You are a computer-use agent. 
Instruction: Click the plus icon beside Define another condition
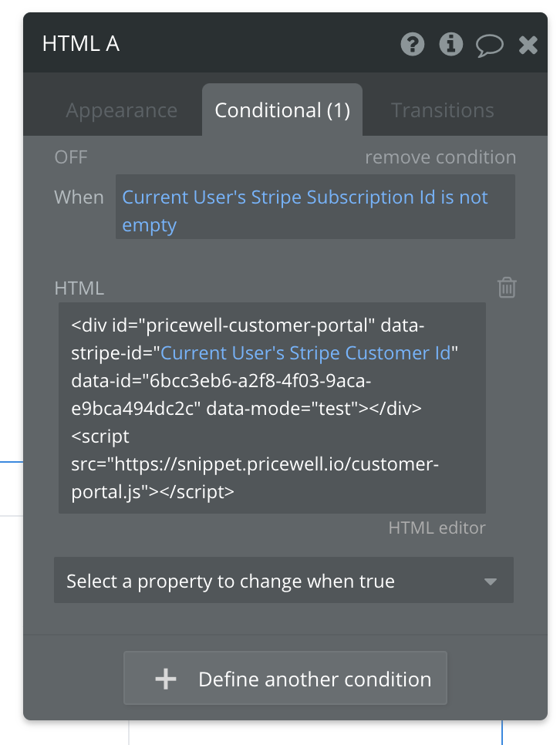pos(166,679)
